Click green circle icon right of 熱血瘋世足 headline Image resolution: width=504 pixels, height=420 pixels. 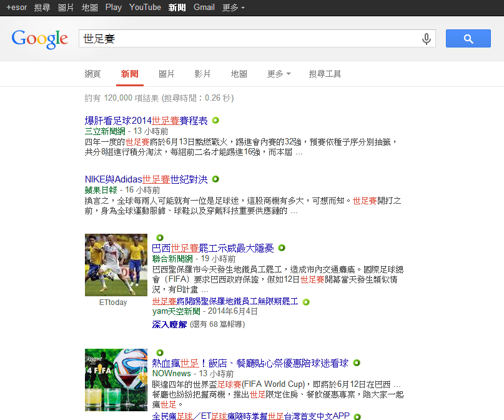pos(357,362)
